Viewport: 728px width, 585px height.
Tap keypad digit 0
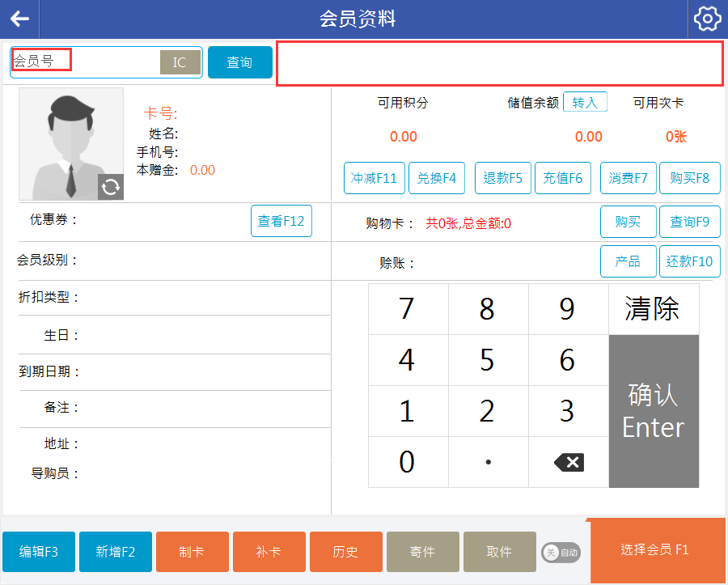click(x=408, y=462)
